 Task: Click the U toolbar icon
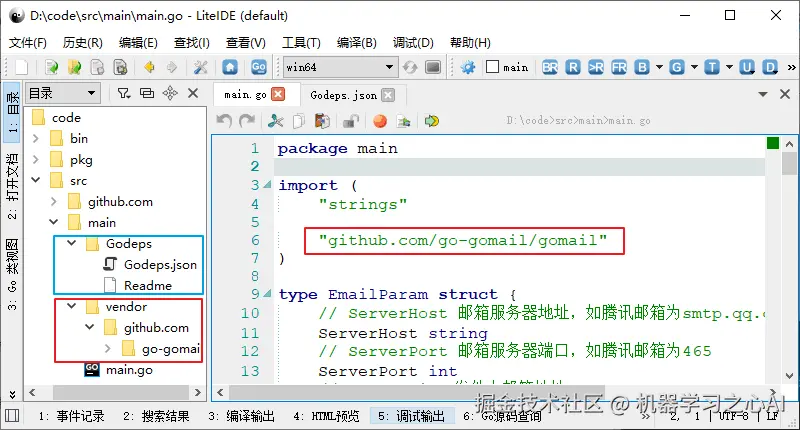[747, 67]
